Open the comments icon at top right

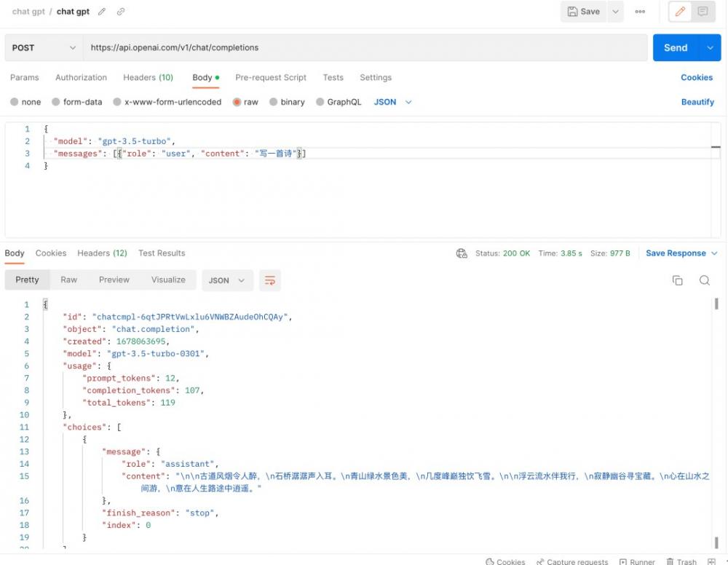point(703,12)
